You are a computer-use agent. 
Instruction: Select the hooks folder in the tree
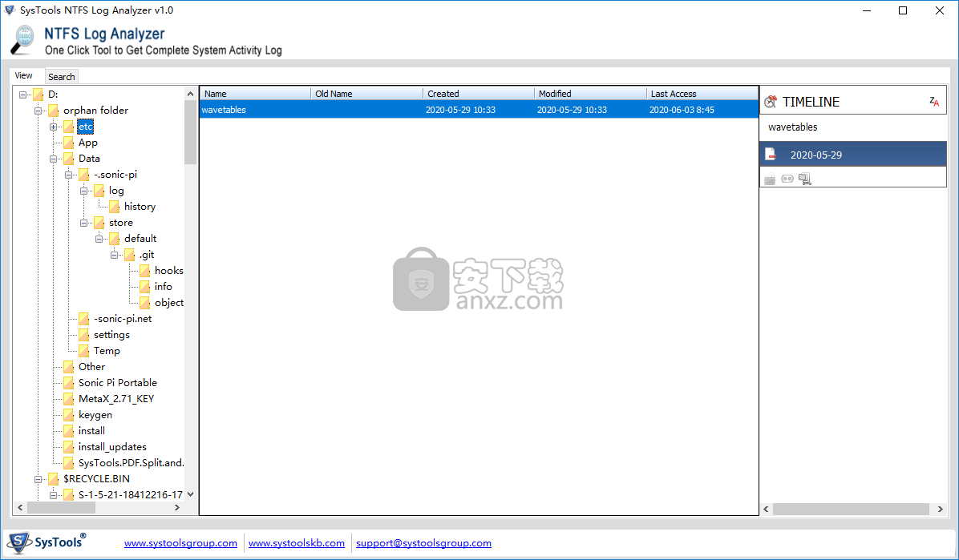[169, 270]
